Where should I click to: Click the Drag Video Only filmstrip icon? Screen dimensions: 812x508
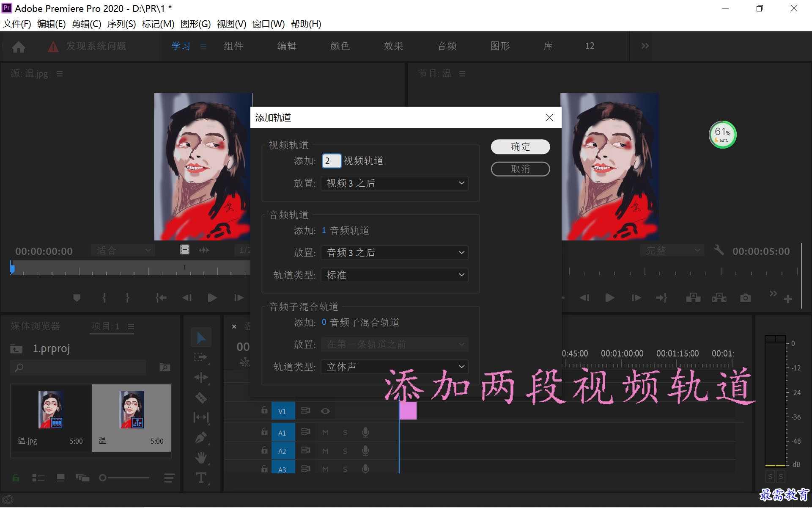click(185, 250)
